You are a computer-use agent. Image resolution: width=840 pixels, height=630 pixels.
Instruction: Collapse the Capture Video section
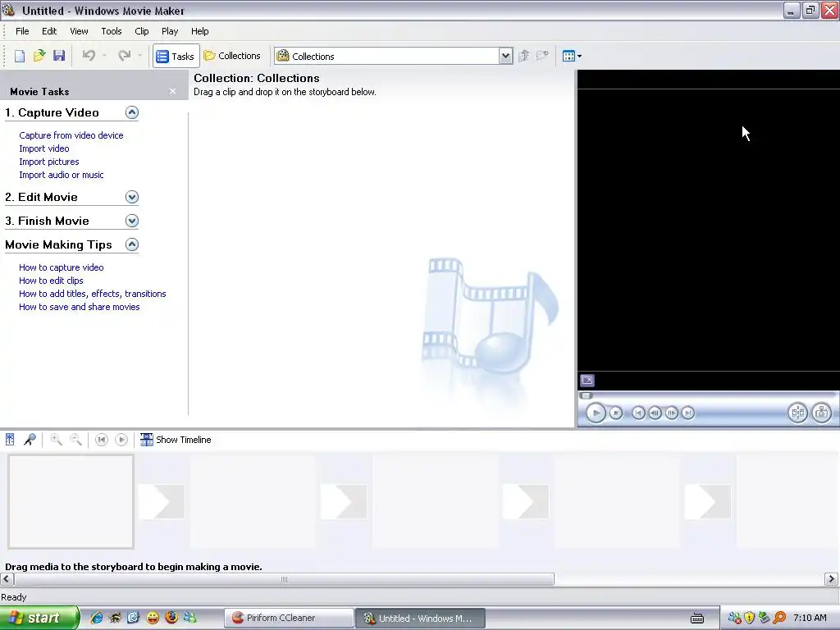[132, 112]
